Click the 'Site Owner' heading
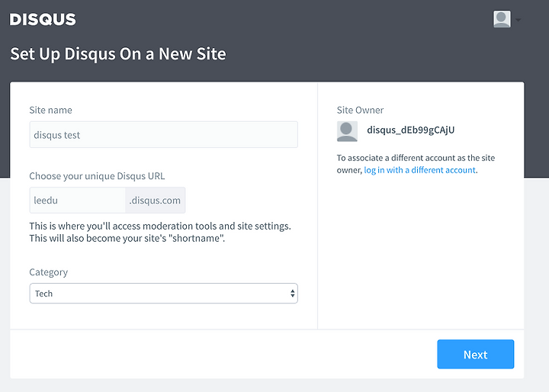The height and width of the screenshot is (392, 549). click(360, 110)
